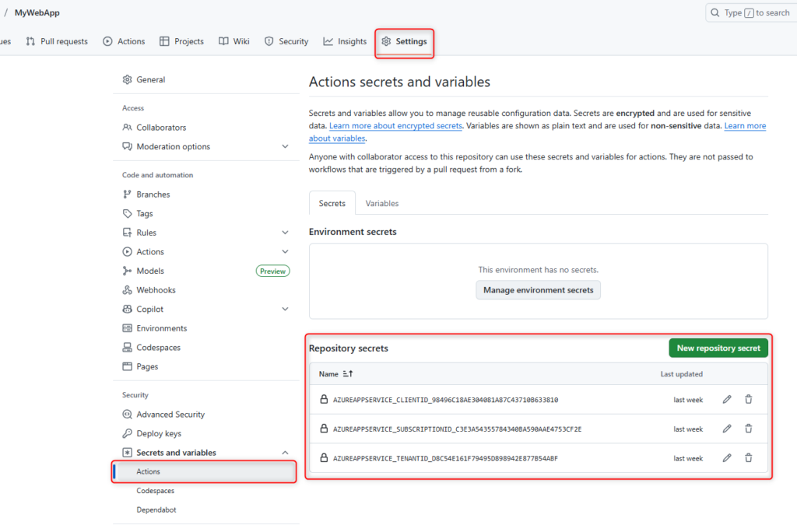Screen dimensions: 797x532
Task: Open Actions under Secrets and variables
Action: pyautogui.click(x=204, y=471)
